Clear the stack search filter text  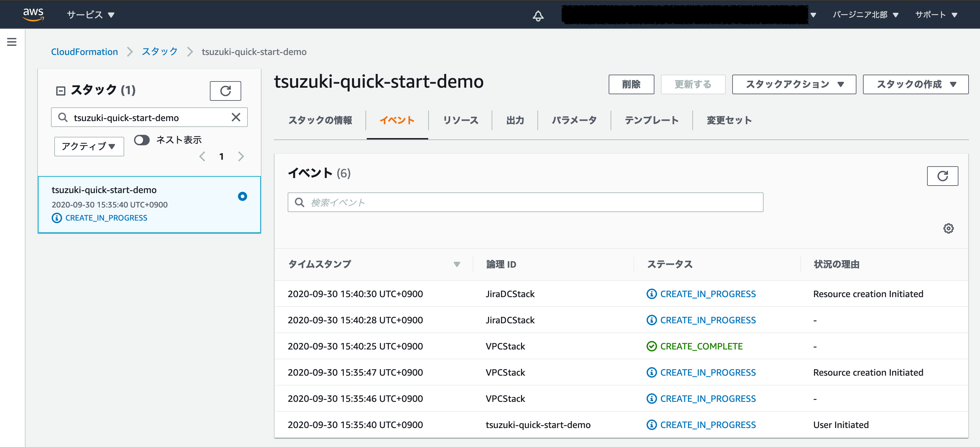pos(236,117)
